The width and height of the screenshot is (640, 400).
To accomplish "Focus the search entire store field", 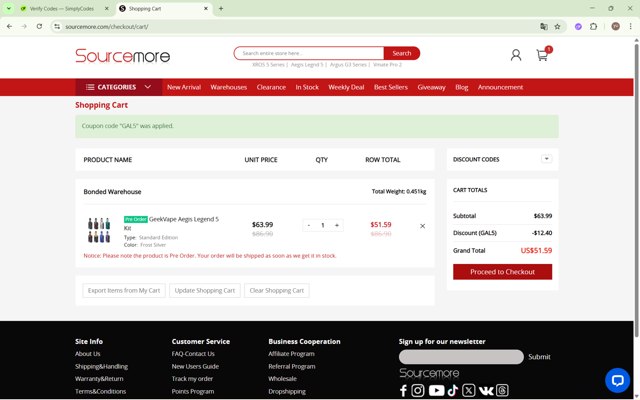I will (309, 53).
